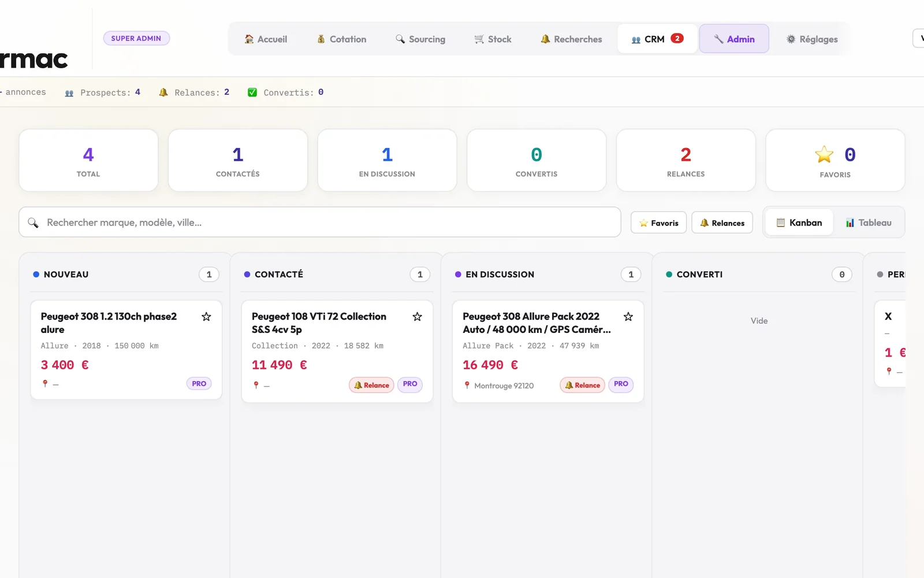Click the En discussion column count badge

(631, 275)
